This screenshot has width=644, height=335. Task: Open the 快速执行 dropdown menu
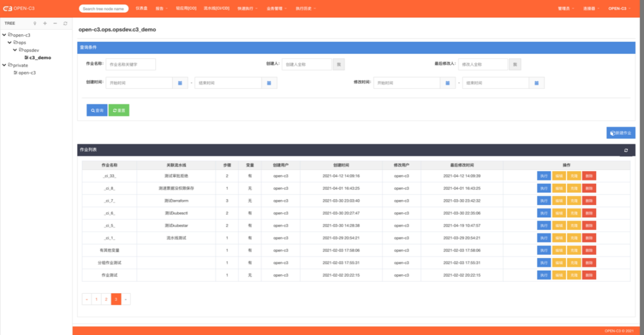tap(247, 9)
